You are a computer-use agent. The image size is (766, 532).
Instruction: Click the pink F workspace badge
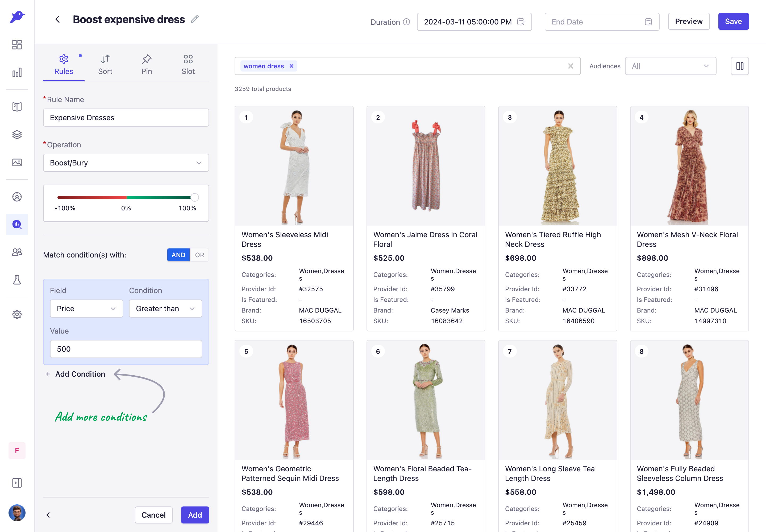tap(17, 451)
